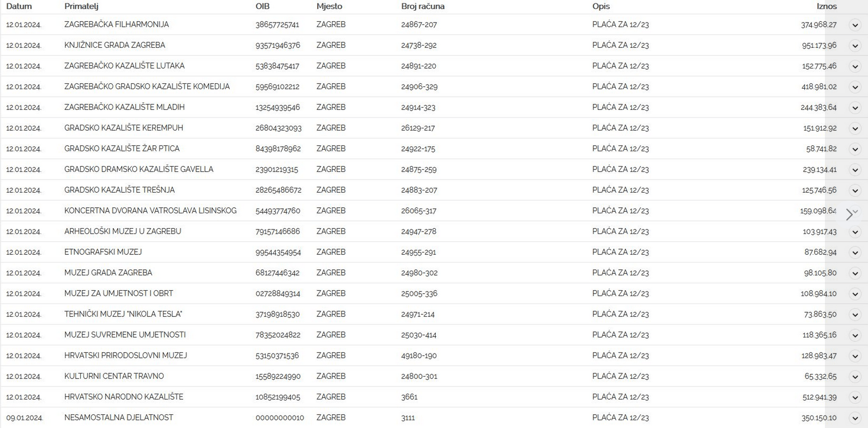Image resolution: width=868 pixels, height=428 pixels.
Task: Click the OIB column header
Action: click(262, 7)
